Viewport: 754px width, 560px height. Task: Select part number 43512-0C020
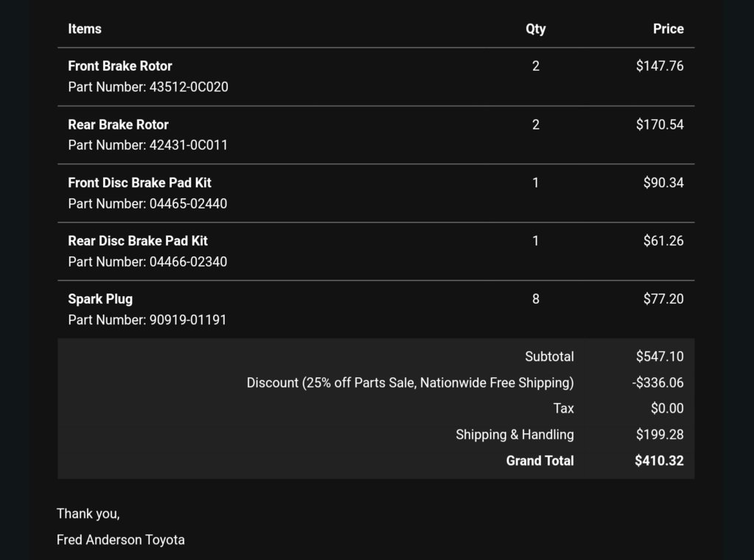tap(189, 87)
